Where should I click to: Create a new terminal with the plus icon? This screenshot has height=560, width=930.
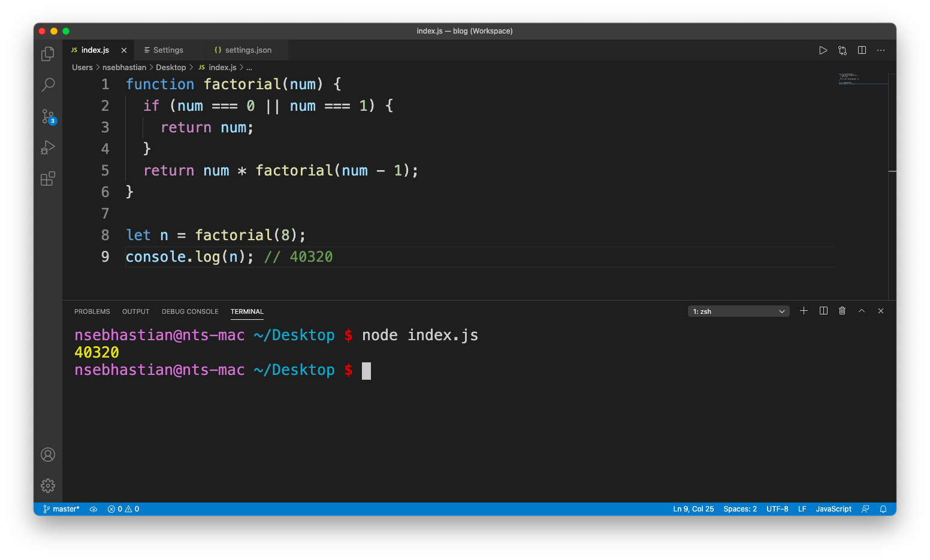click(804, 311)
